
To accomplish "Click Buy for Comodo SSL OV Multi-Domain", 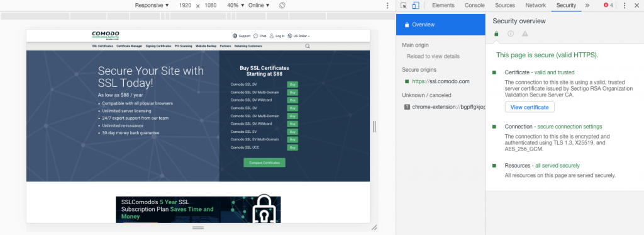I will (x=292, y=116).
